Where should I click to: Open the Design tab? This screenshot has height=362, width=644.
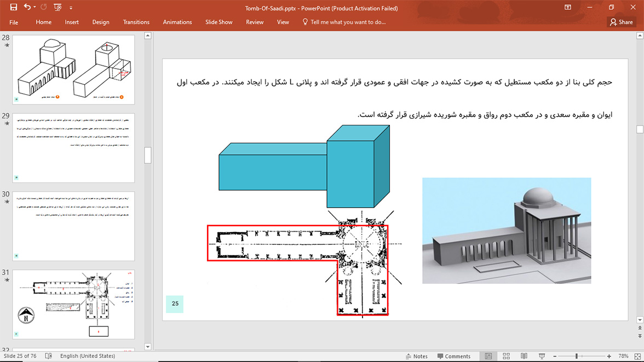coord(101,22)
